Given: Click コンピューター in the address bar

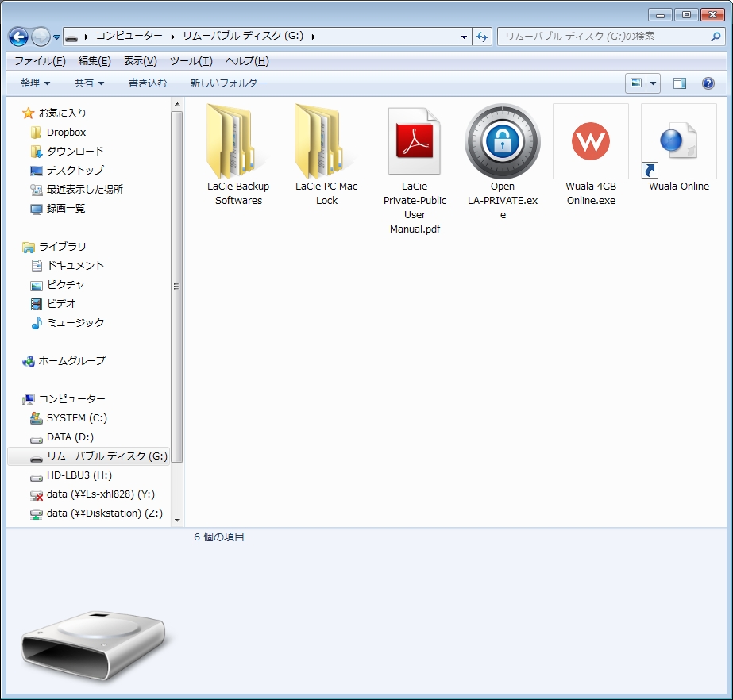Looking at the screenshot, I should pyautogui.click(x=129, y=36).
